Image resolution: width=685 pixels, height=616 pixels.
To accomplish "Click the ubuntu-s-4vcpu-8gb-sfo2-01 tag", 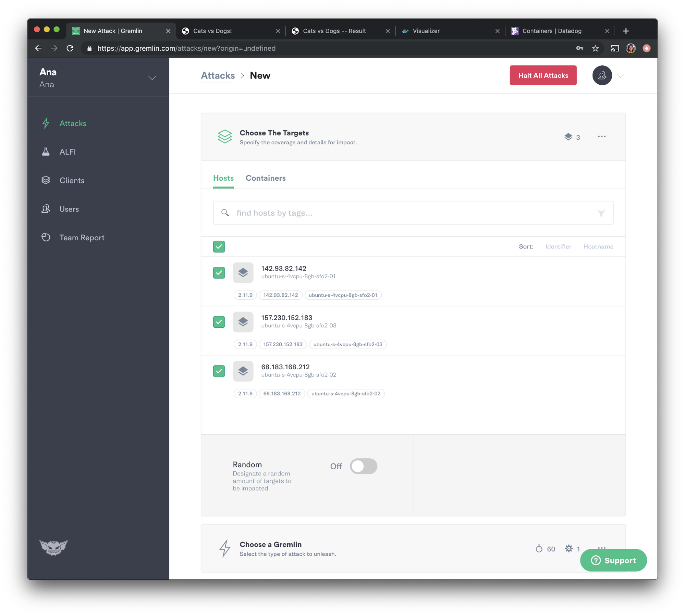I will tap(343, 295).
